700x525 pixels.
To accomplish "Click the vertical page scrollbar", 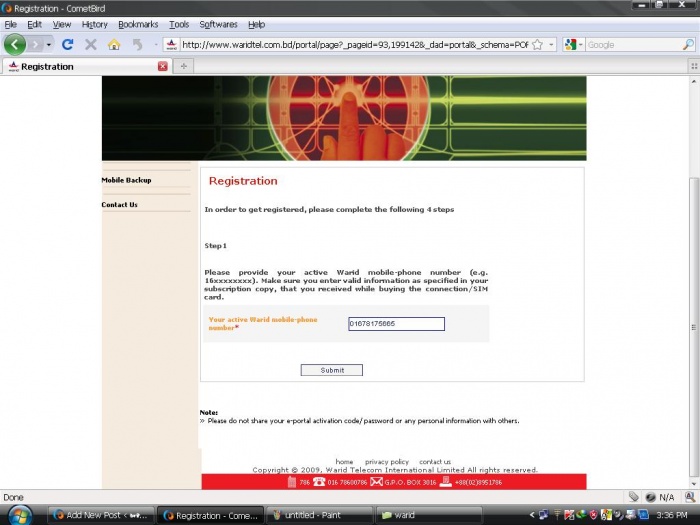I will pyautogui.click(x=694, y=327).
